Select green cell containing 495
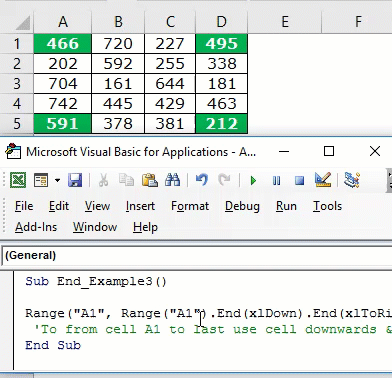Viewport: 392px width, 378px height. pyautogui.click(x=222, y=44)
